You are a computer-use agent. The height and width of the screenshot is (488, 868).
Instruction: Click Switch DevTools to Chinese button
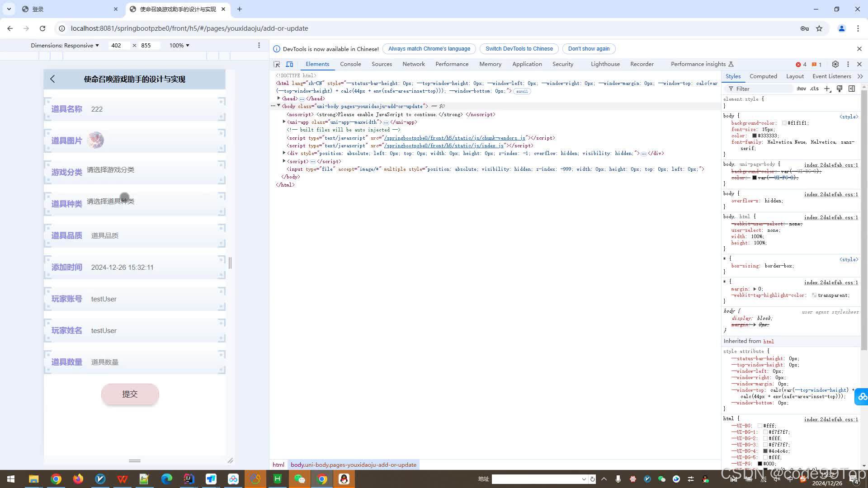519,49
